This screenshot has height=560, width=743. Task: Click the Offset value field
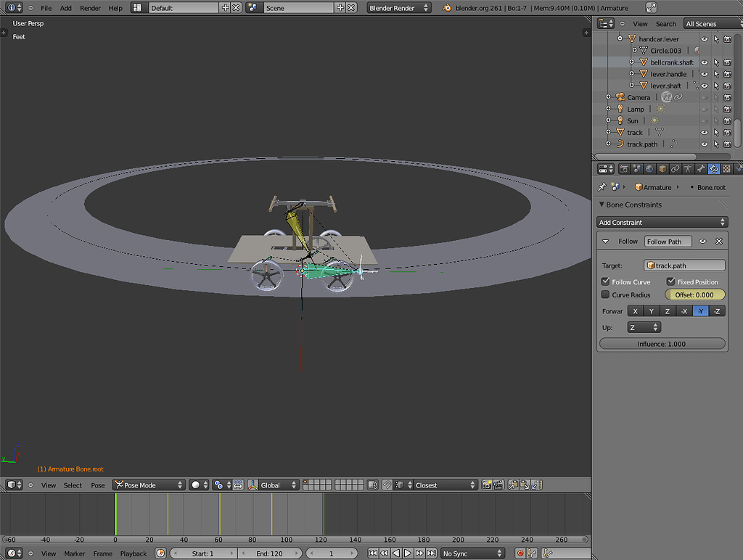[694, 295]
